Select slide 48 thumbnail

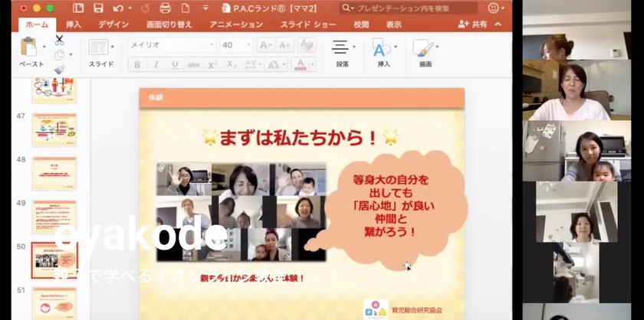click(x=54, y=173)
